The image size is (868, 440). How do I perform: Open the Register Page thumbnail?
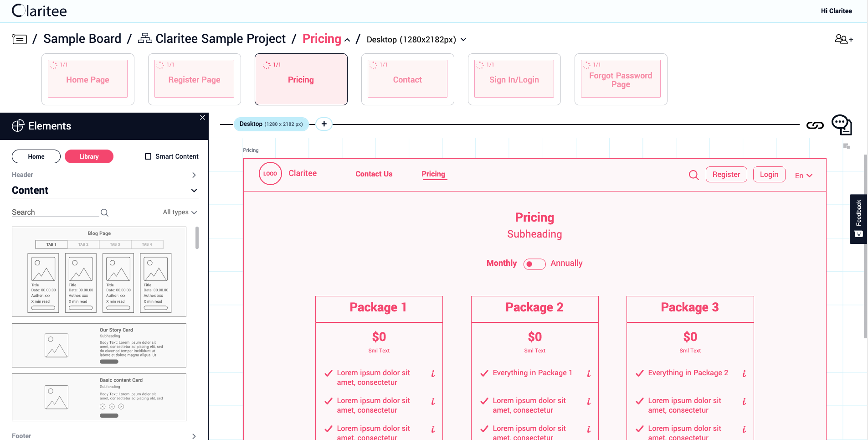(x=195, y=79)
